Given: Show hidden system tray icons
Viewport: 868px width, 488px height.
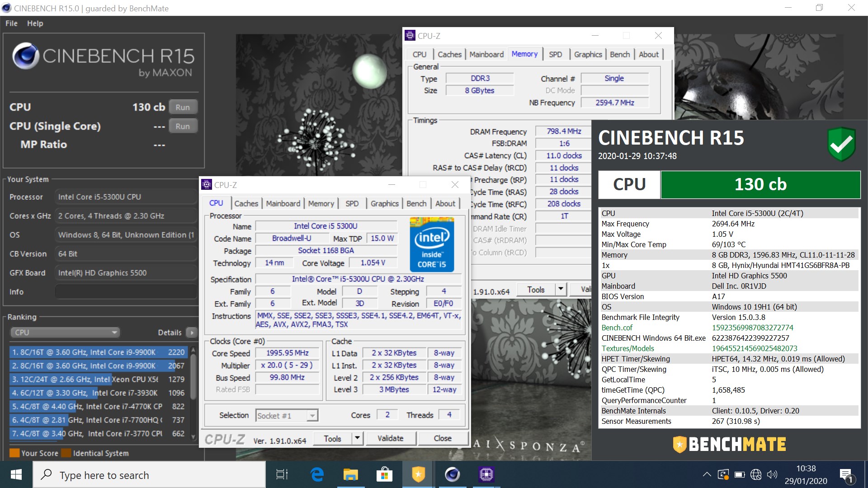Looking at the screenshot, I should click(707, 474).
